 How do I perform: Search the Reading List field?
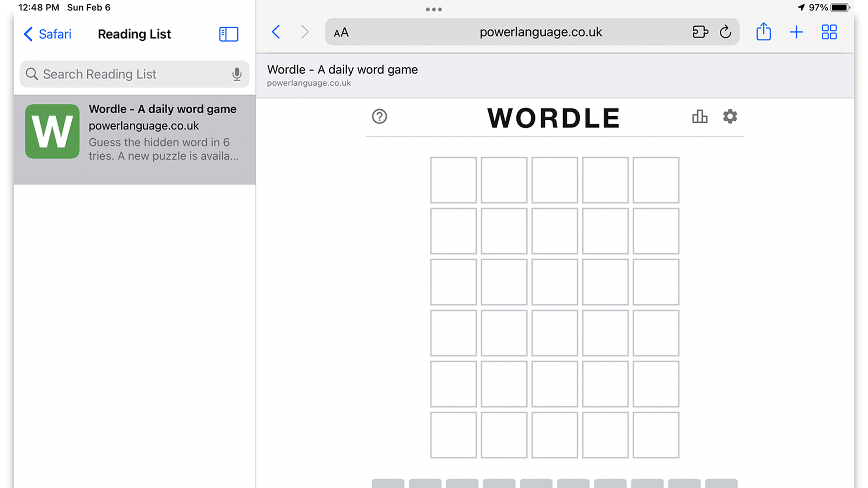point(134,74)
